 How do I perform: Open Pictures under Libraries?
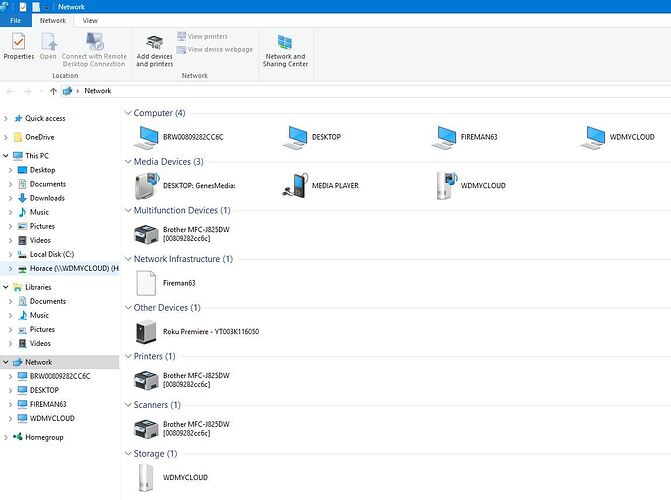pos(42,330)
